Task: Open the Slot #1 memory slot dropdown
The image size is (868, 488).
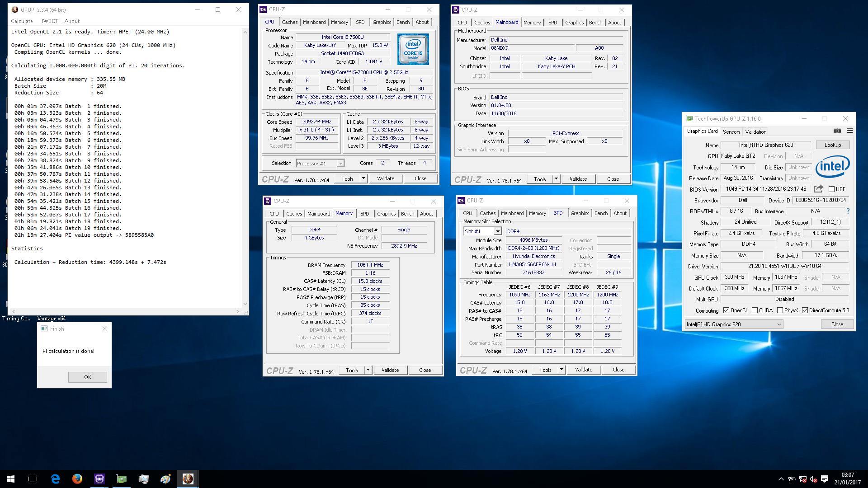Action: 482,231
